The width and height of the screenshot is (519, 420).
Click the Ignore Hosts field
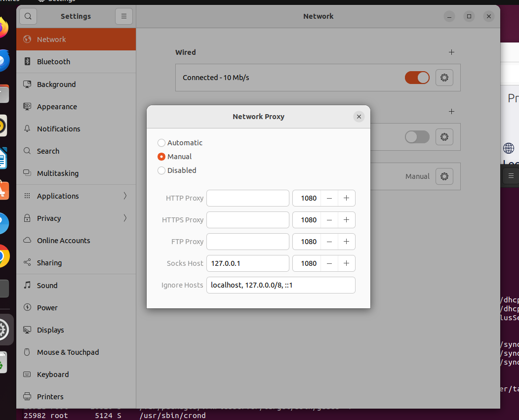tap(281, 285)
